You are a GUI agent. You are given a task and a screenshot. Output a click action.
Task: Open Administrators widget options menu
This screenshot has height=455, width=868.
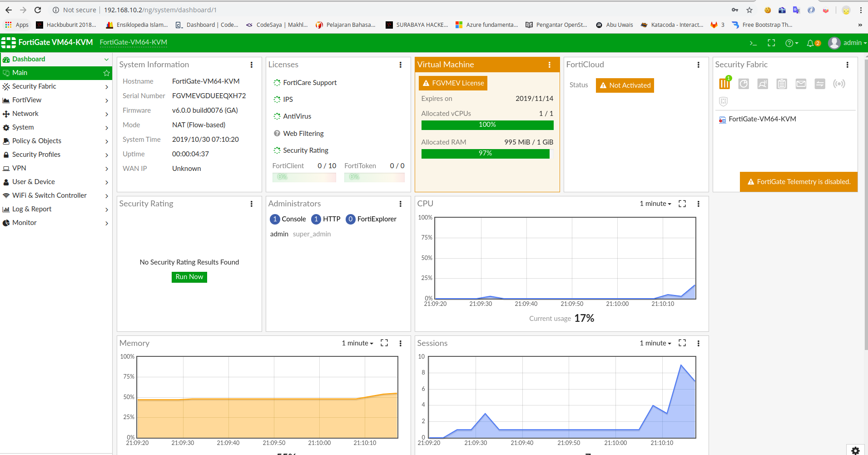click(x=401, y=204)
